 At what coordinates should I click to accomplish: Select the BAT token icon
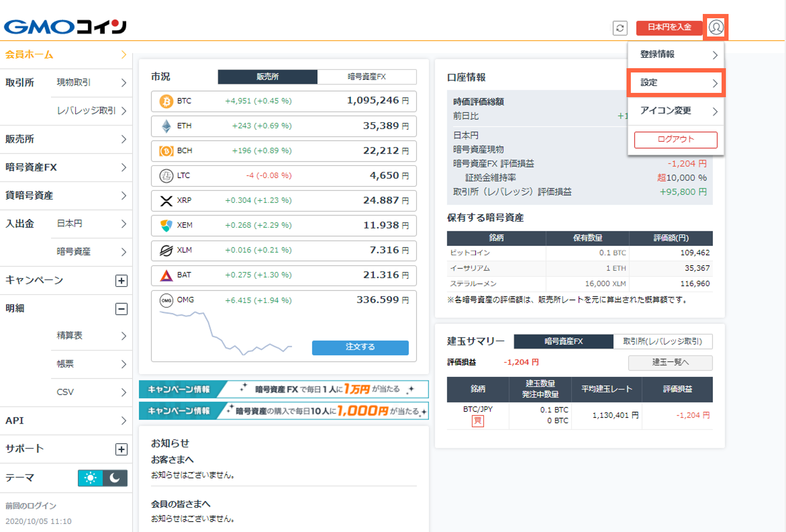click(x=165, y=275)
